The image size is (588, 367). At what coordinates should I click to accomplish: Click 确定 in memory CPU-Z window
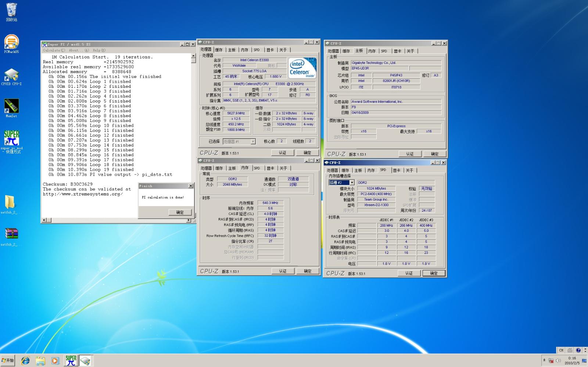[308, 271]
